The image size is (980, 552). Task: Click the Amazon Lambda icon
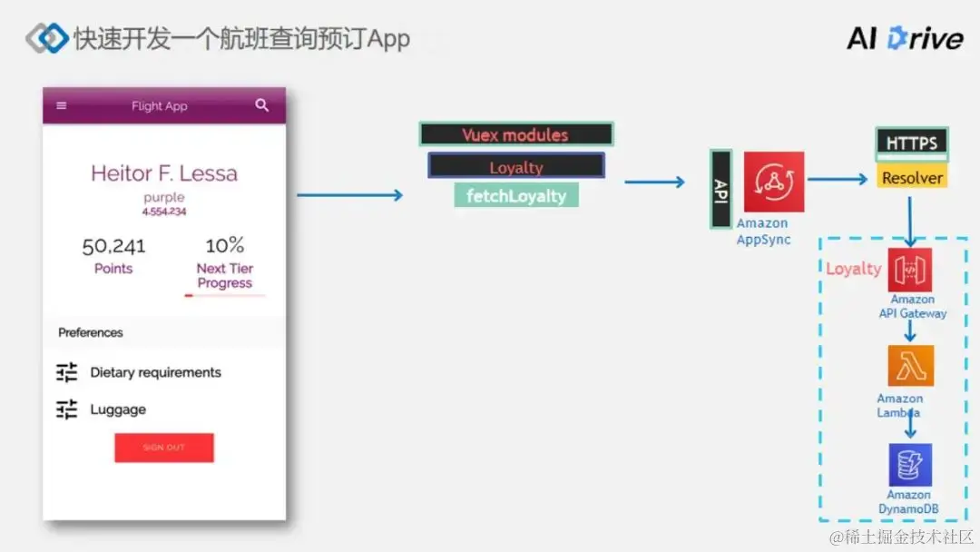pyautogui.click(x=911, y=366)
